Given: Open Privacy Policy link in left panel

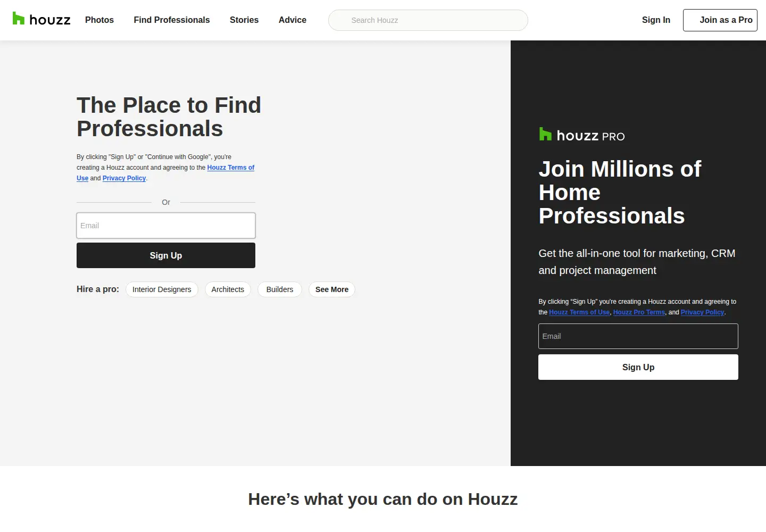Looking at the screenshot, I should [x=124, y=178].
